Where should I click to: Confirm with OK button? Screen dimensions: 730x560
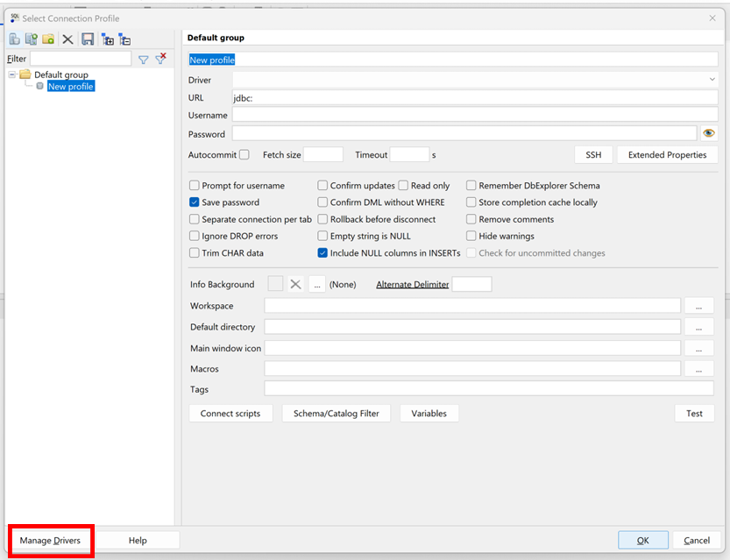[x=643, y=541]
